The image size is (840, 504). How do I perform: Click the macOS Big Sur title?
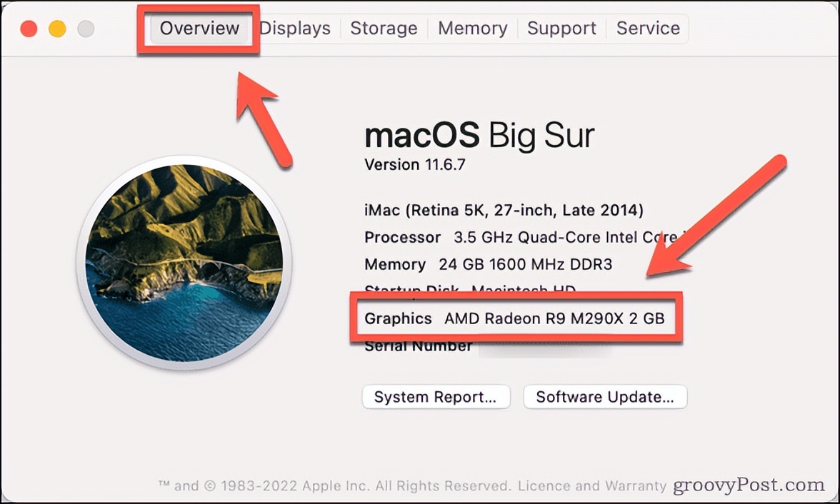(479, 134)
